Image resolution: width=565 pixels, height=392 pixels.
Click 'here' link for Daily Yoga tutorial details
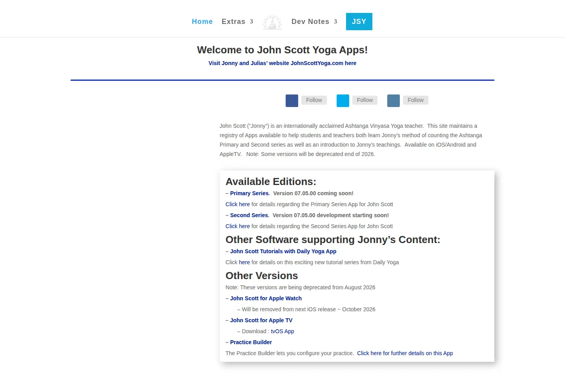[x=244, y=262]
